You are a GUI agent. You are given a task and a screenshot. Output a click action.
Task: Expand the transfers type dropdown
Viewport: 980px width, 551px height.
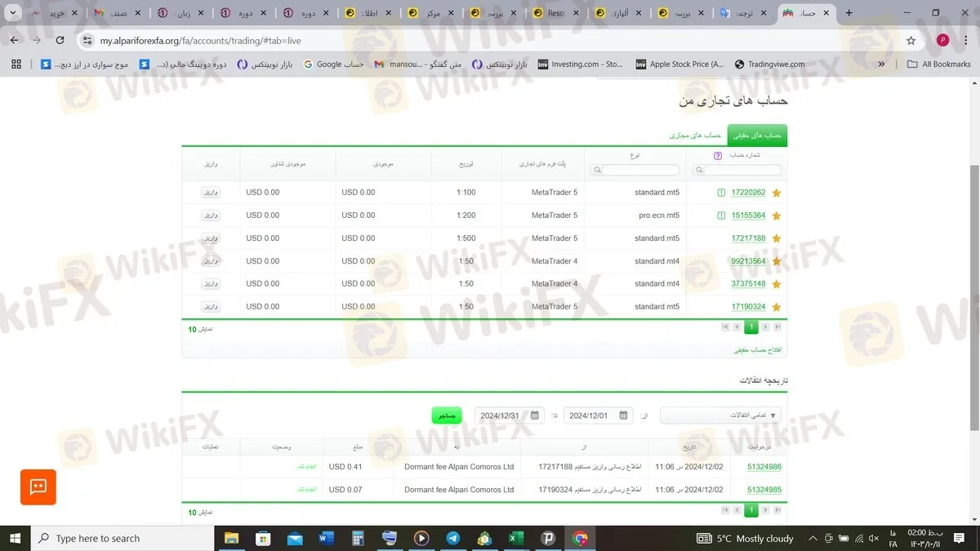click(x=720, y=415)
